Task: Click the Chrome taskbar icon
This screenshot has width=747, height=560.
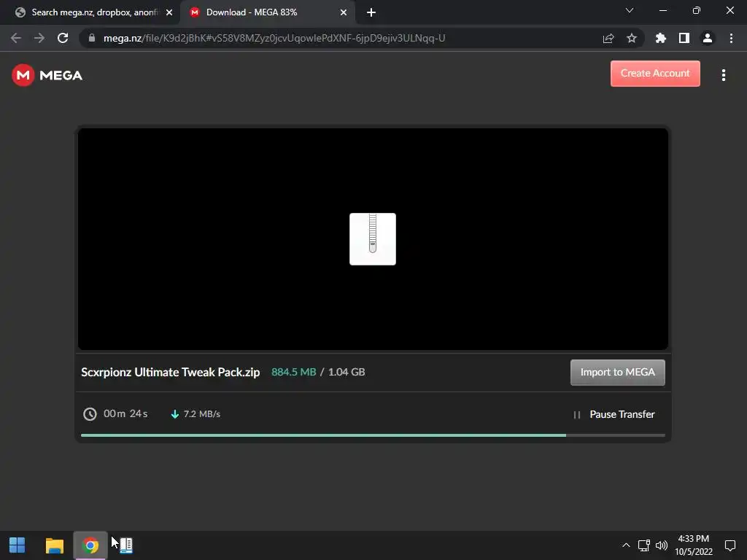Action: point(90,545)
